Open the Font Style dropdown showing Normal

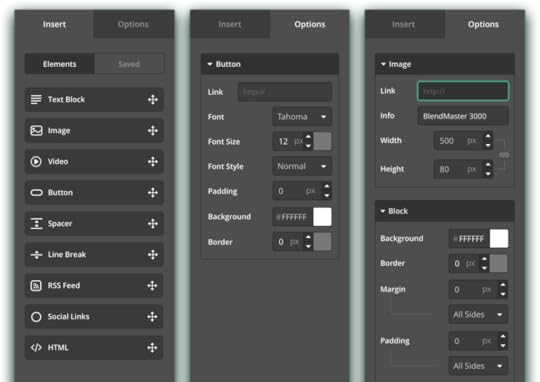click(302, 166)
